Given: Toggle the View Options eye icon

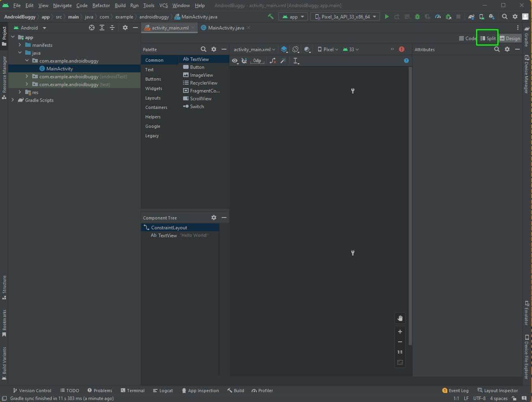Looking at the screenshot, I should [235, 61].
